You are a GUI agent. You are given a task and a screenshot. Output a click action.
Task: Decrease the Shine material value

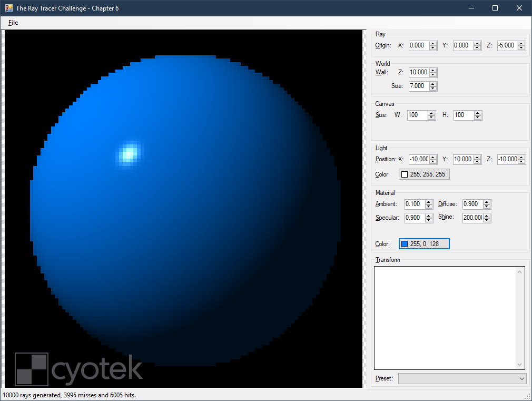point(487,220)
